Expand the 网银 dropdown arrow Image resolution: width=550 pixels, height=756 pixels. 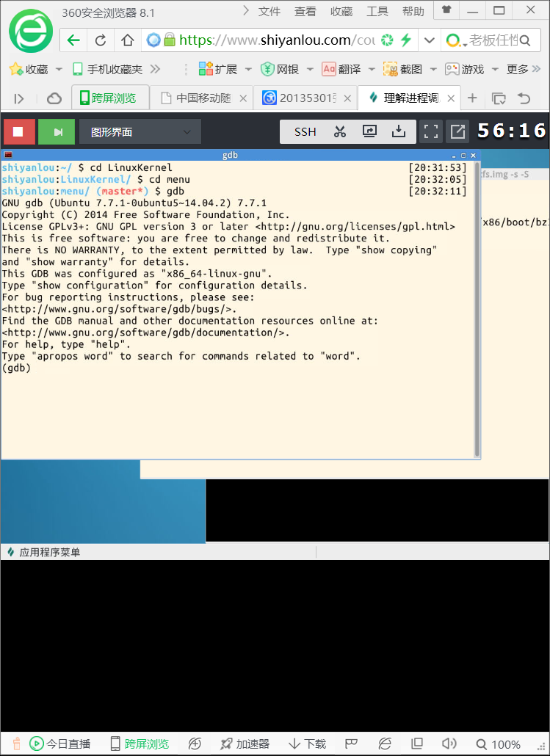310,70
